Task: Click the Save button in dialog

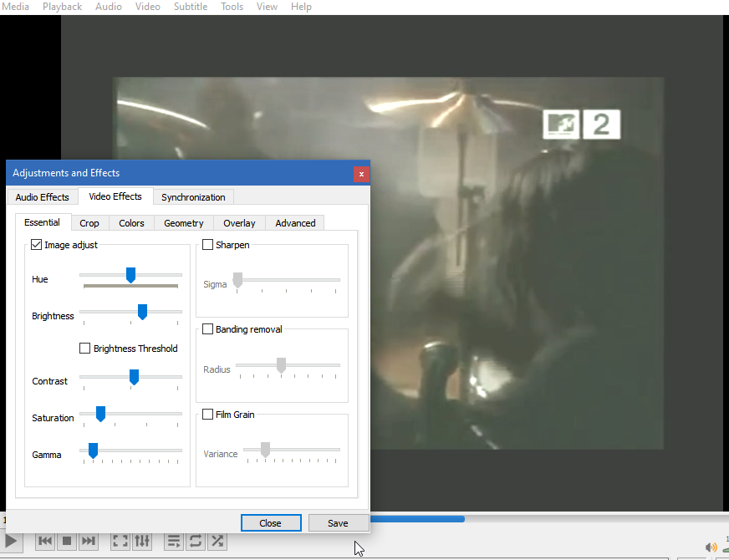Action: 338,523
